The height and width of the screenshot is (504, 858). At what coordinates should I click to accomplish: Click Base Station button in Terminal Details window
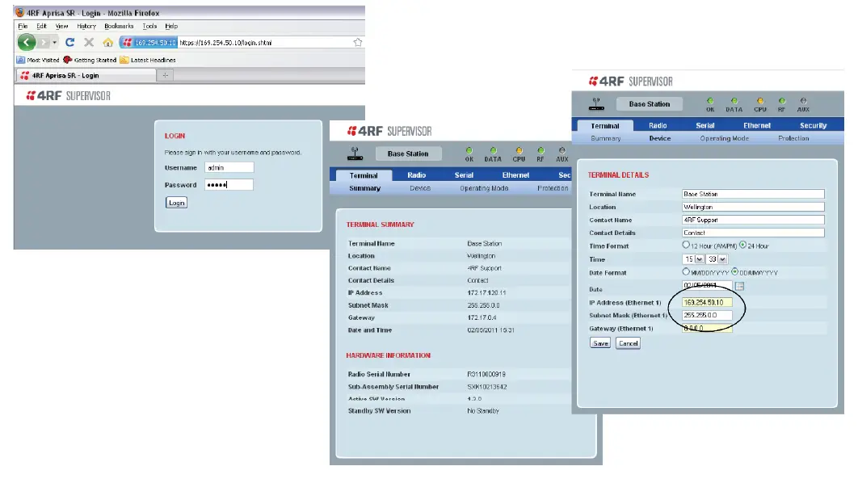point(650,104)
